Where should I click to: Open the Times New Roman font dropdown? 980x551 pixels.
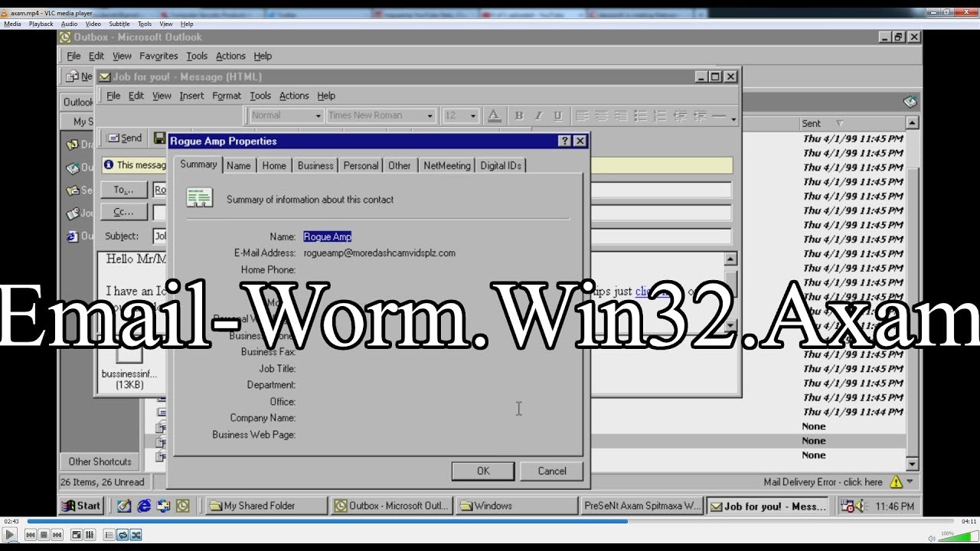430,116
